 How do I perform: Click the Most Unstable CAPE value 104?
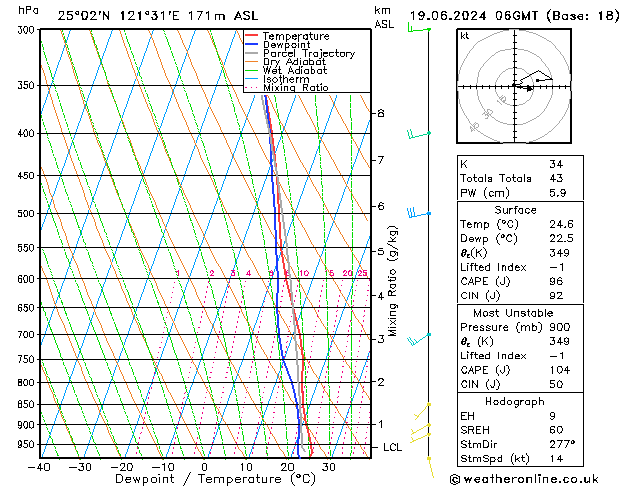click(x=560, y=370)
